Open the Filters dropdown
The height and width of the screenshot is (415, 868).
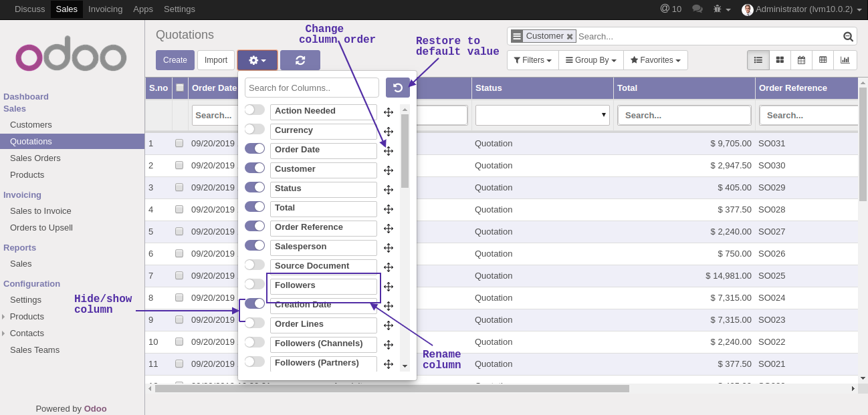(532, 59)
